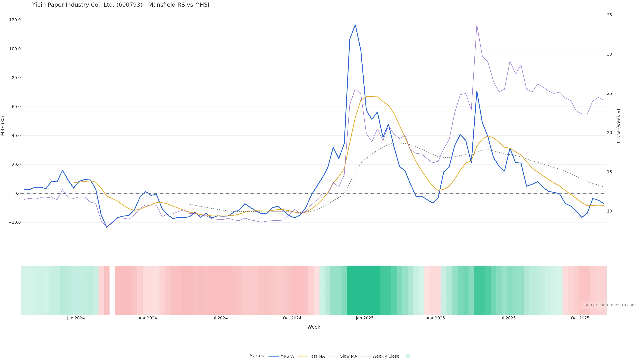Click the Jan 2025 x-axis label

coord(364,318)
